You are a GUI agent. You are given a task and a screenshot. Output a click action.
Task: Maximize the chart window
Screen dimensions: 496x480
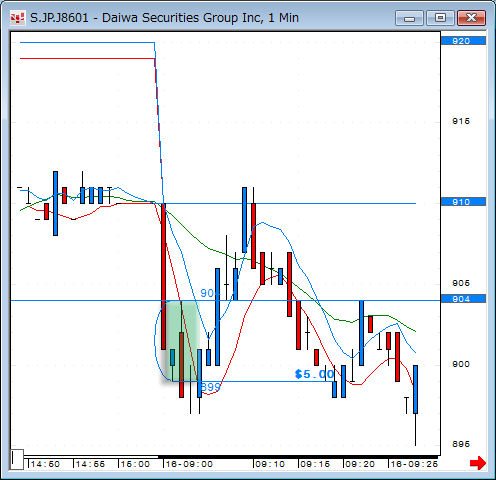click(x=440, y=18)
